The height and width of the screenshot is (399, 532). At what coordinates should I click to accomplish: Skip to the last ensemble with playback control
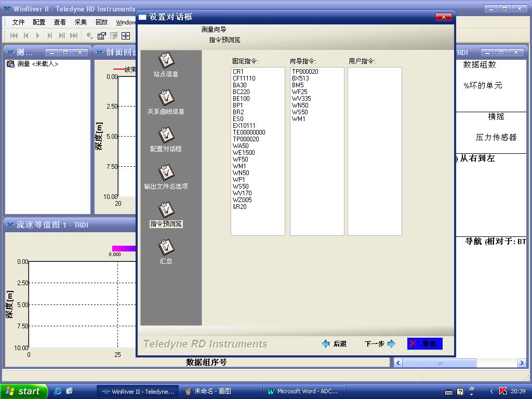pyautogui.click(x=74, y=35)
